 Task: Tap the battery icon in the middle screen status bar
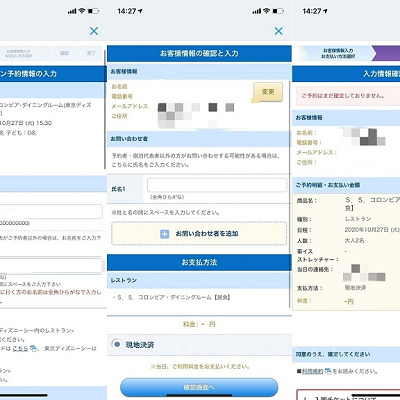(278, 11)
